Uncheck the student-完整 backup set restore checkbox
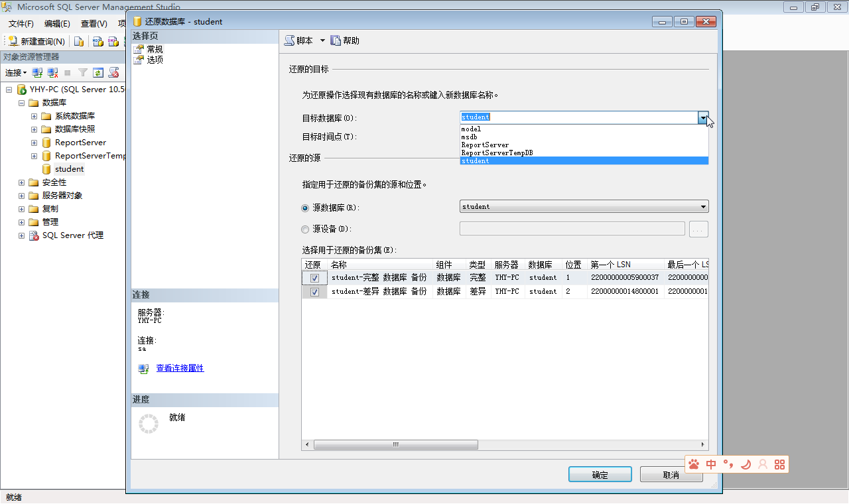The image size is (849, 504). [314, 278]
